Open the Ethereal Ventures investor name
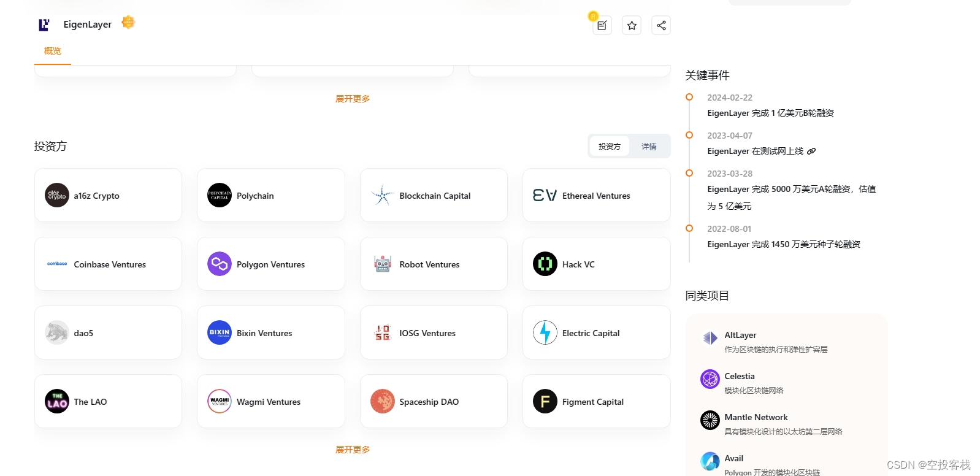Image resolution: width=980 pixels, height=476 pixels. pyautogui.click(x=596, y=196)
